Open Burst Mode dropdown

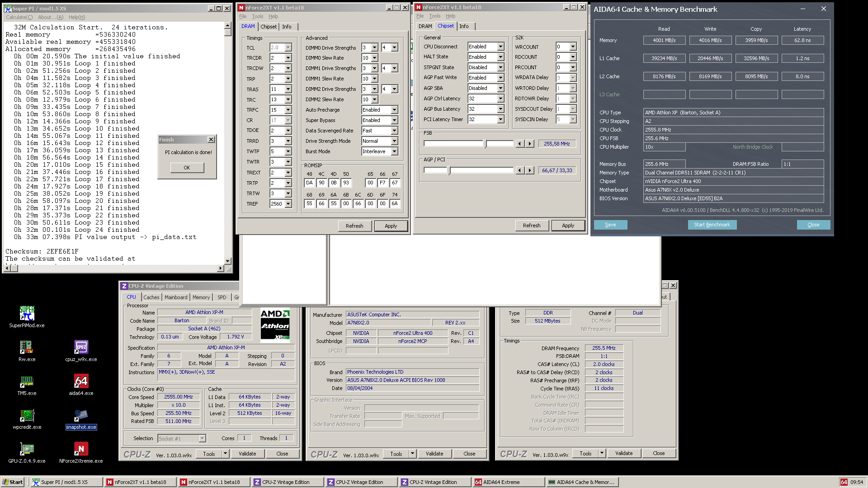click(394, 151)
